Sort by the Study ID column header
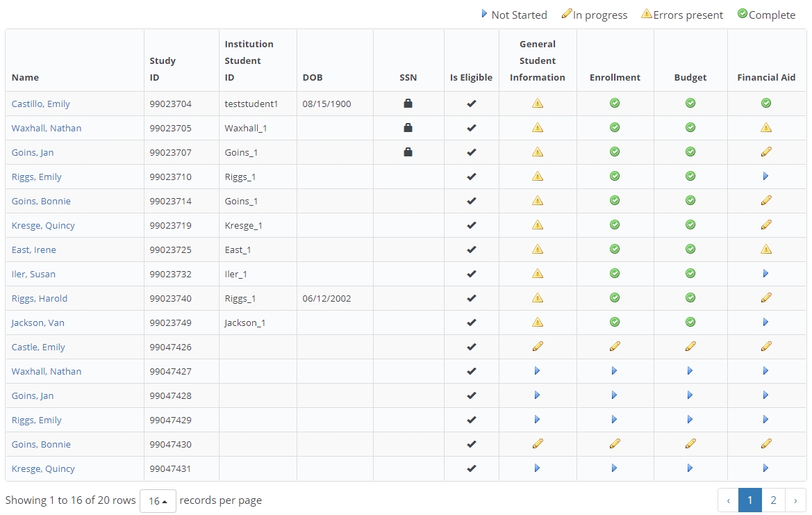Screen dimensions: 812x515 (x=163, y=69)
